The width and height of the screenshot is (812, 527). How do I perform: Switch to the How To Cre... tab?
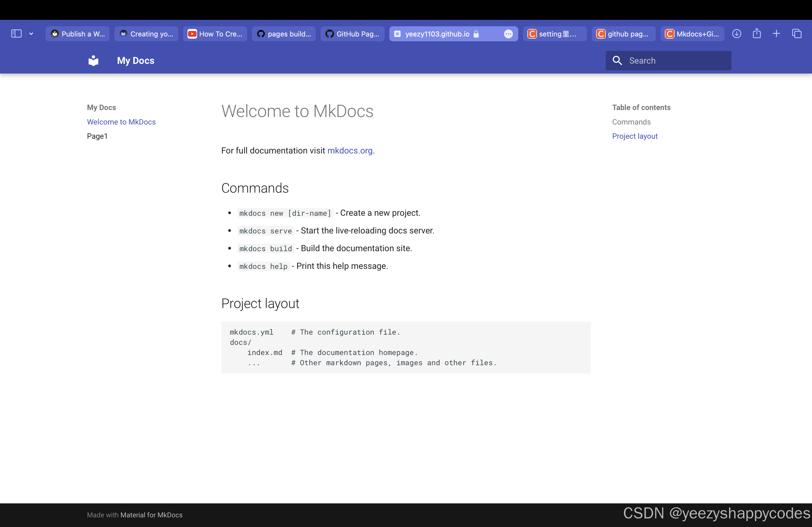click(215, 34)
